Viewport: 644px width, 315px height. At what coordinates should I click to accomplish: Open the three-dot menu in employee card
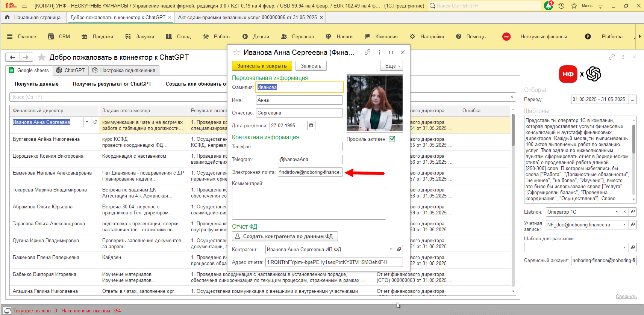(x=379, y=52)
